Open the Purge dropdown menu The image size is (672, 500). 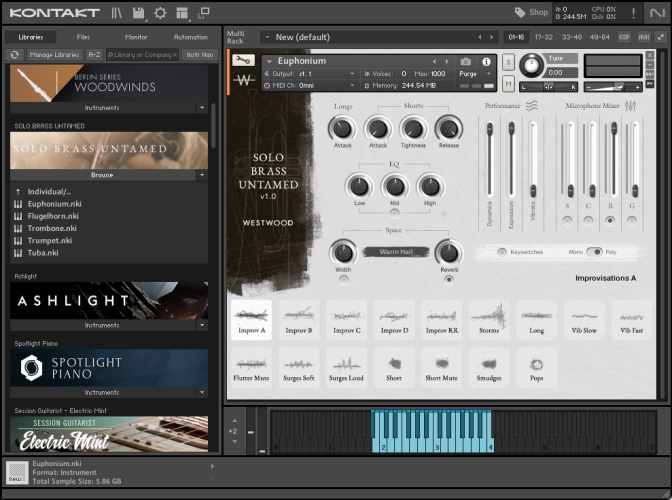(473, 74)
